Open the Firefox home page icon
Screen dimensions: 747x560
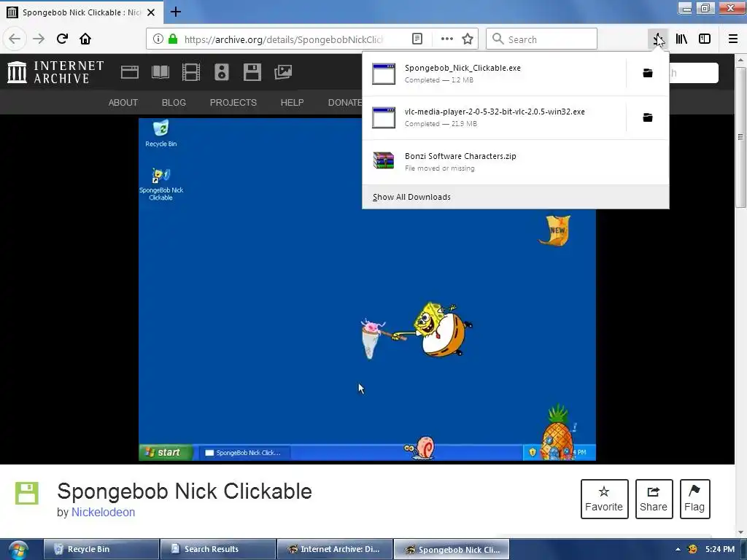click(x=85, y=39)
